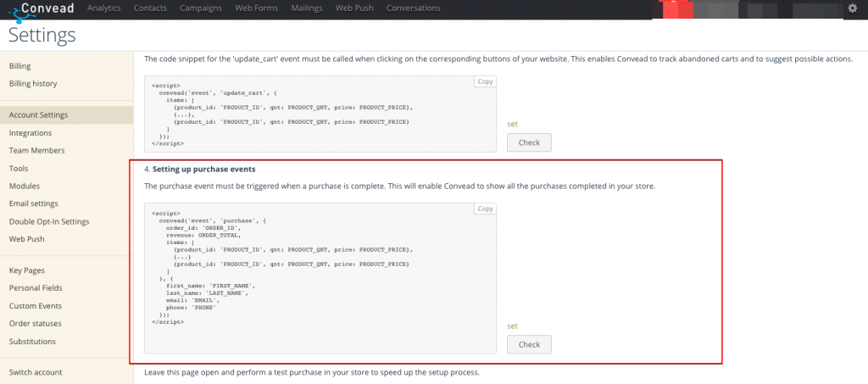Image resolution: width=868 pixels, height=384 pixels.
Task: Open Double Opt-In Settings
Action: pos(49,221)
